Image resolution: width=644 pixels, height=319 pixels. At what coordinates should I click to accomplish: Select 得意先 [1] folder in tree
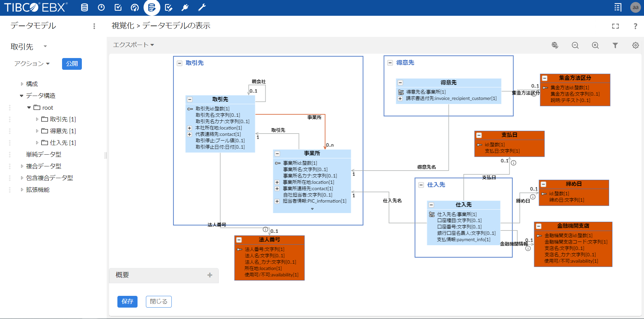coord(59,131)
